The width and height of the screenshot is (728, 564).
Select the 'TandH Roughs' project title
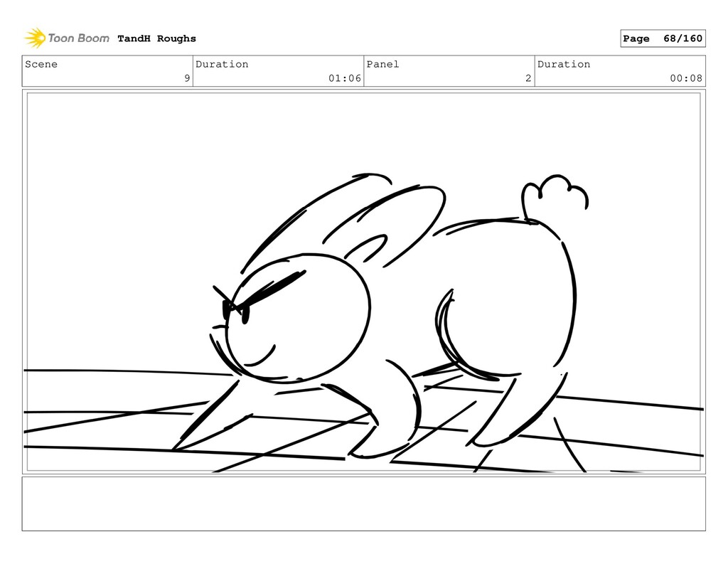tap(156, 38)
